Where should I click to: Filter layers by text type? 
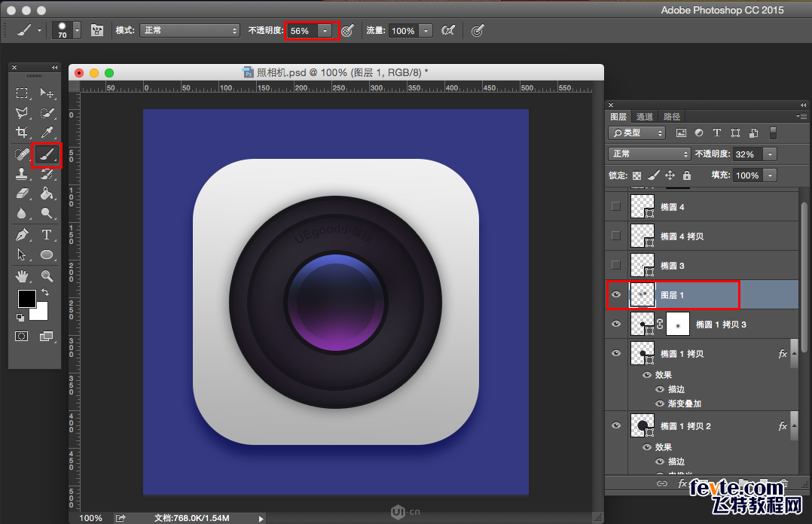click(717, 133)
